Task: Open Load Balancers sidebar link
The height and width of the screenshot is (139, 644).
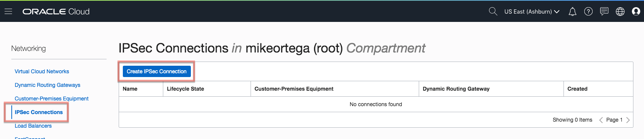Action: pos(33,126)
